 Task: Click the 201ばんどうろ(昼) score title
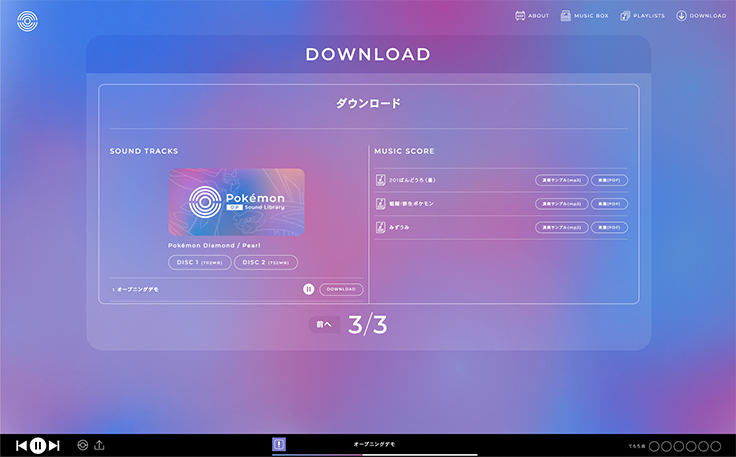[x=412, y=180]
